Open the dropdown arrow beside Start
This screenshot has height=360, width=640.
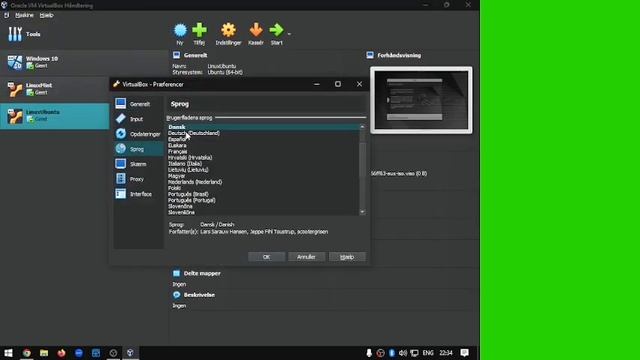click(x=289, y=34)
